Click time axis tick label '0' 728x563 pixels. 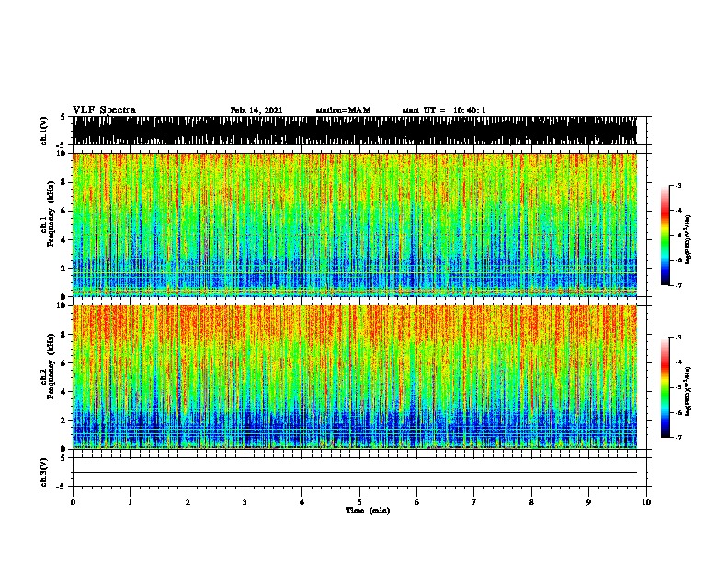coord(73,502)
